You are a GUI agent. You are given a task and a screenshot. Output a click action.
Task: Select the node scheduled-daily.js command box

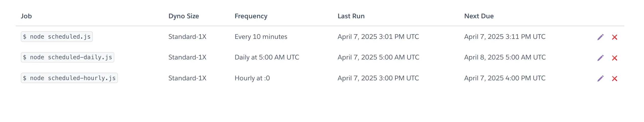[67, 57]
